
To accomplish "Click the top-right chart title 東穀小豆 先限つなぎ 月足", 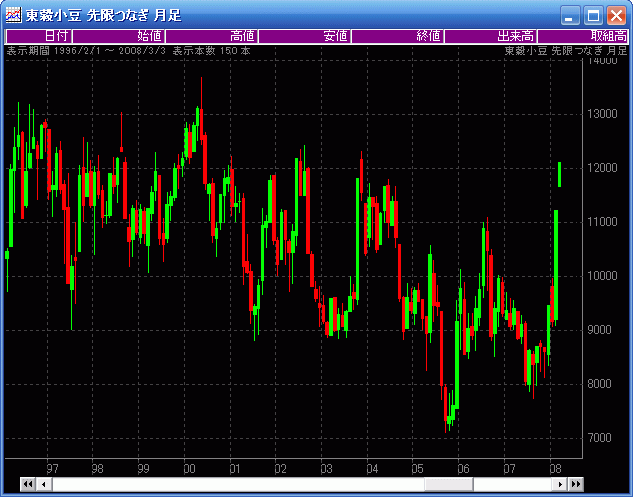I will 566,51.
